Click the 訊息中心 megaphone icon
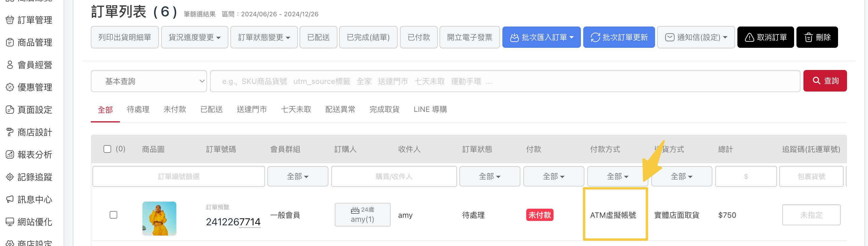 [10, 199]
